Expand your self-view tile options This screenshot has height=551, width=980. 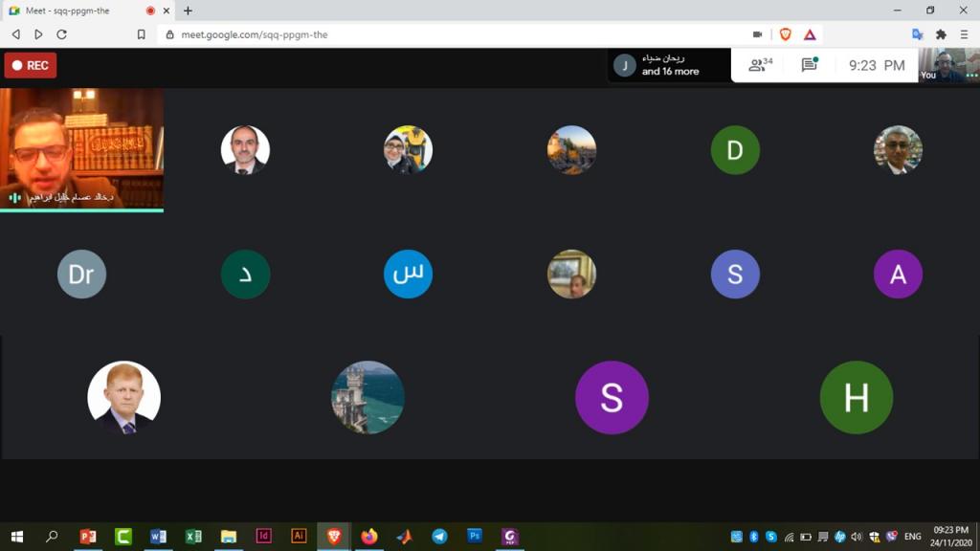point(971,75)
